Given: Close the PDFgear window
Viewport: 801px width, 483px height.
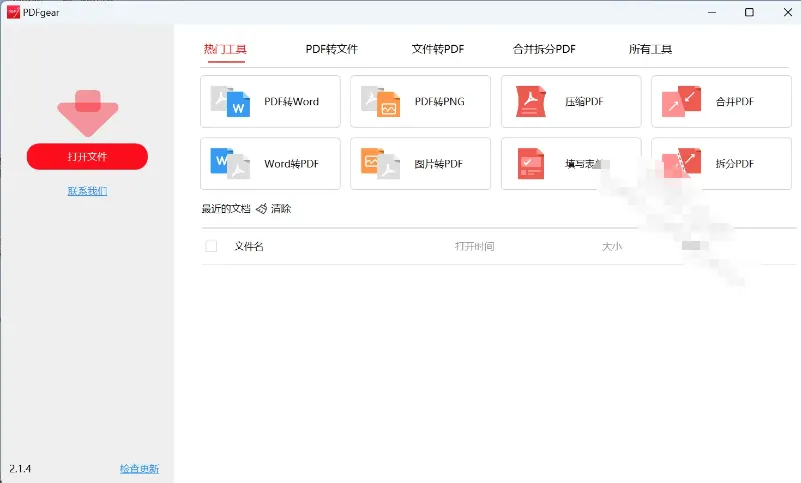Looking at the screenshot, I should coord(788,12).
